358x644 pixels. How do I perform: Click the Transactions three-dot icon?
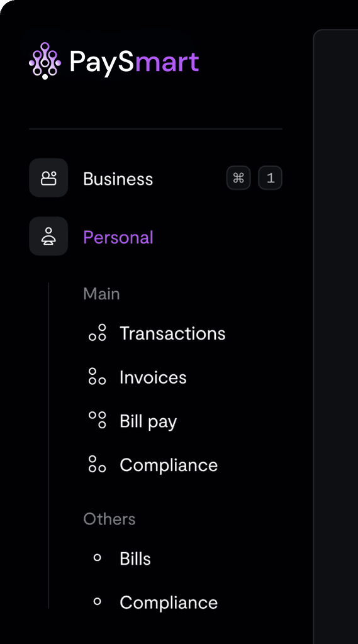(98, 333)
